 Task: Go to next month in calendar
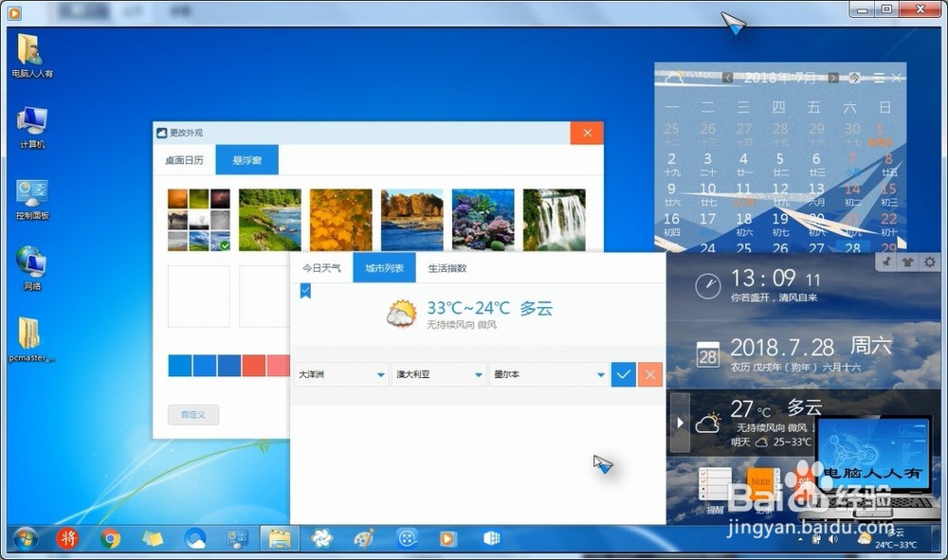tap(833, 78)
